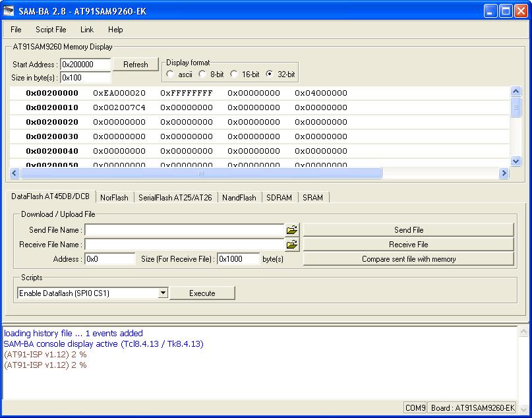Image resolution: width=532 pixels, height=418 pixels.
Task: Open the Script File menu
Action: pyautogui.click(x=51, y=30)
